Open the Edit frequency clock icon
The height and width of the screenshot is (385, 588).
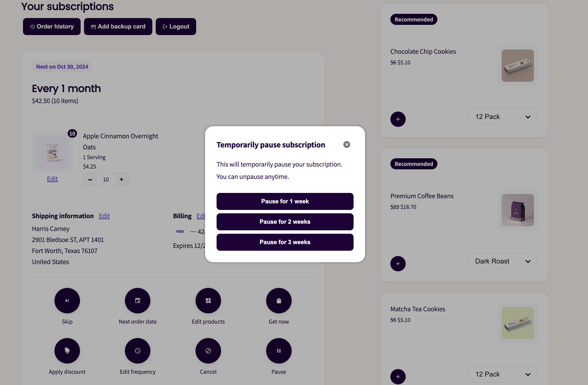point(138,351)
